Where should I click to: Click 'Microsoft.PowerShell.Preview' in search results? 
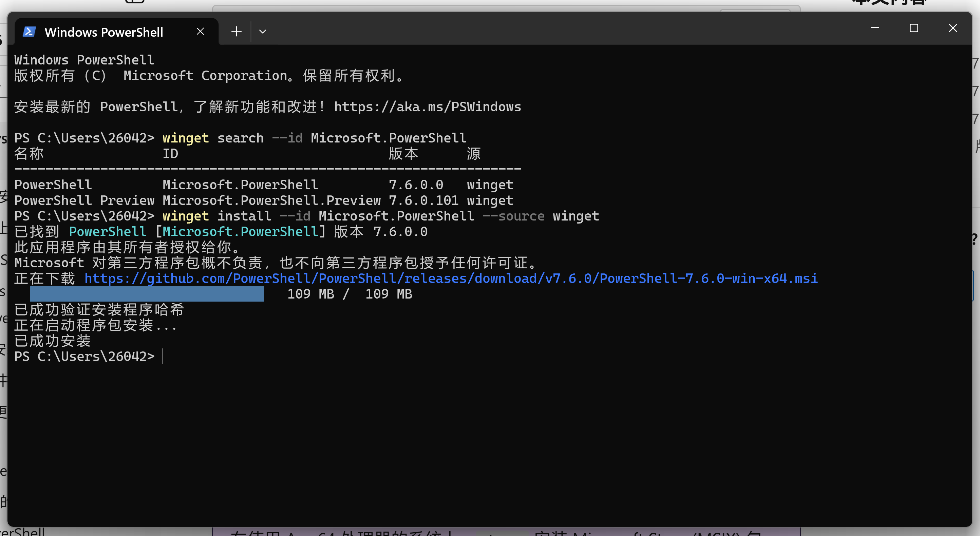click(x=271, y=200)
